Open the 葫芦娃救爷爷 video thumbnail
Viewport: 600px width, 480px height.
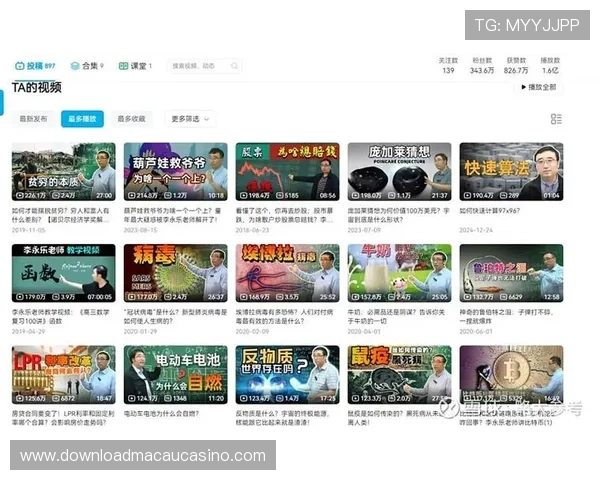176,171
